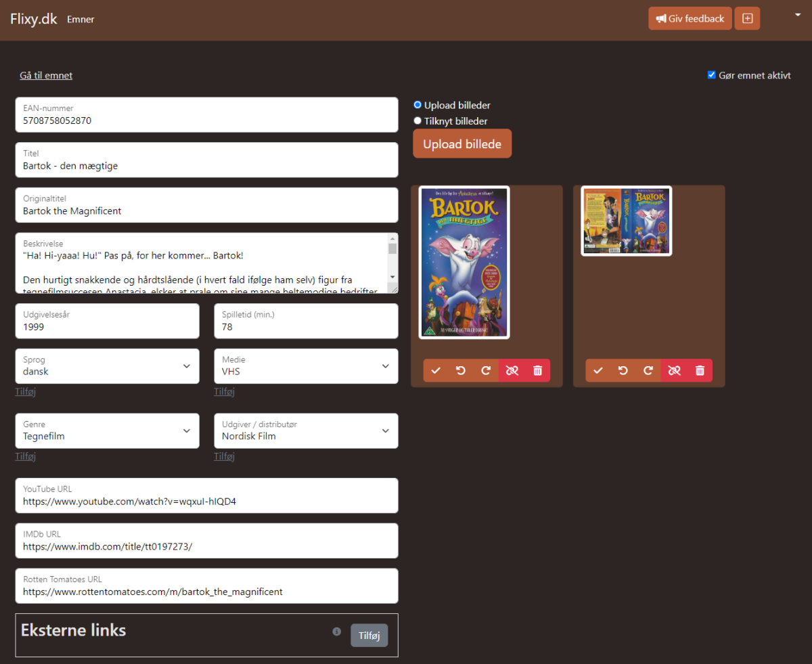Rotate front cover image clockwise

pos(486,370)
